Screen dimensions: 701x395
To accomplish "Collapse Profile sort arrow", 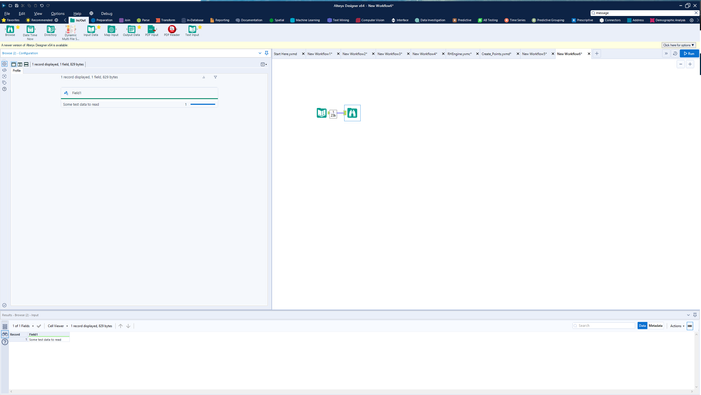I will tap(204, 77).
